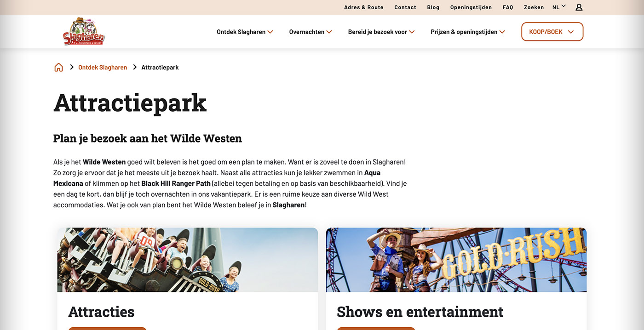644x330 pixels.
Task: Expand the Ontdek Slagharen menu
Action: pos(245,32)
